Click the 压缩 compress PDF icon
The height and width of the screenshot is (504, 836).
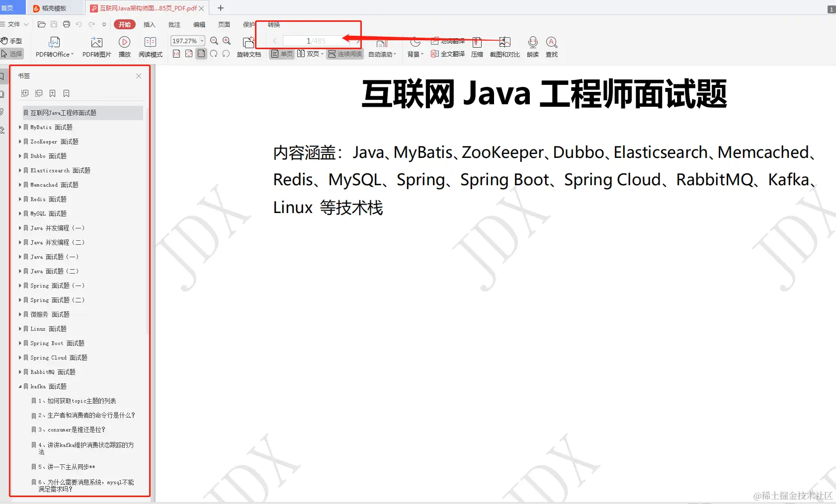[477, 47]
